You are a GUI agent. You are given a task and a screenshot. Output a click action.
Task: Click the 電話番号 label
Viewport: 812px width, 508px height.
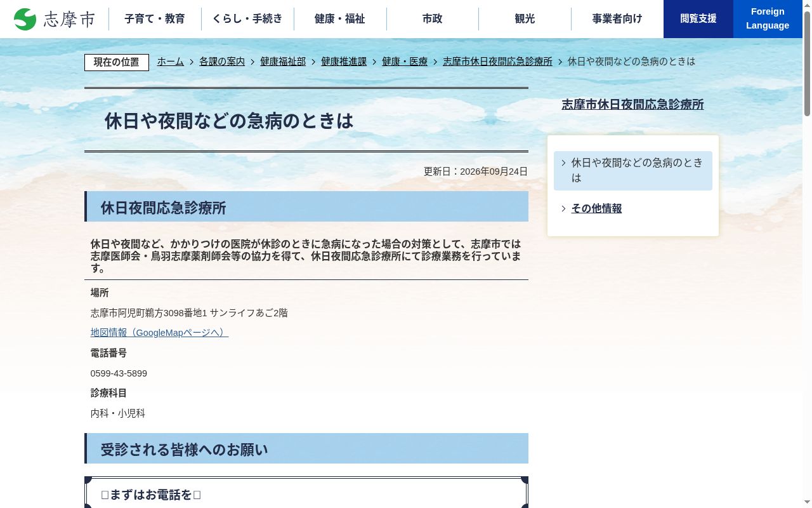click(108, 353)
